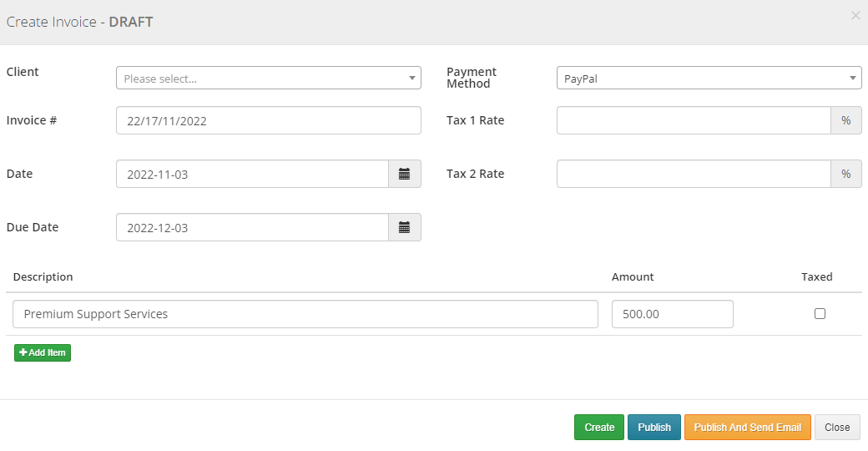
Task: Edit the 500.00 amount field
Action: [x=673, y=314]
